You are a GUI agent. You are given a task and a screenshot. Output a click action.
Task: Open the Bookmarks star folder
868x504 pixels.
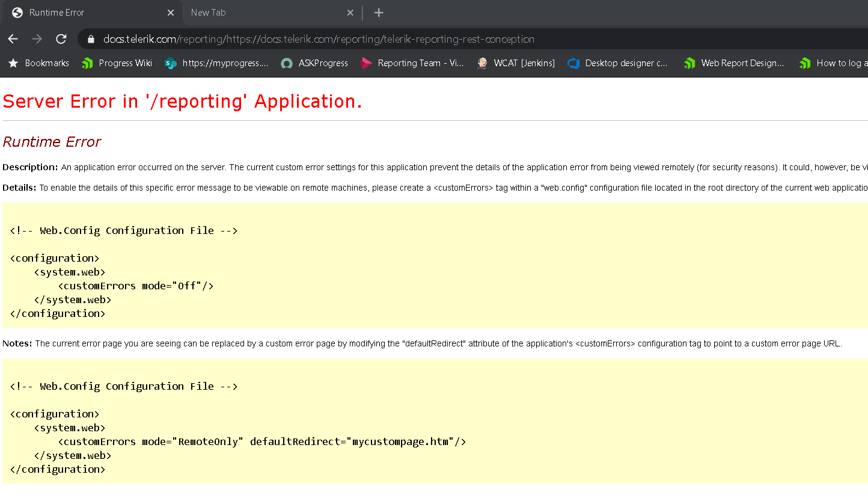click(39, 63)
